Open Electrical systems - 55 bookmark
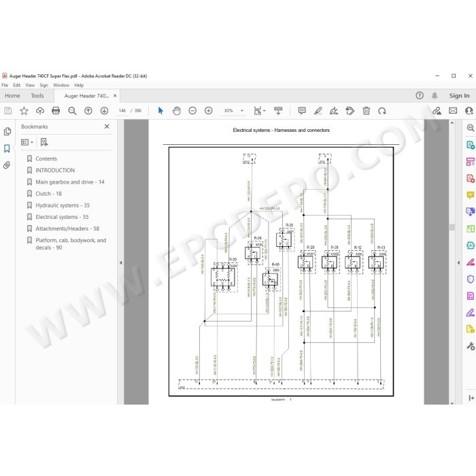The image size is (476, 476). [x=63, y=217]
